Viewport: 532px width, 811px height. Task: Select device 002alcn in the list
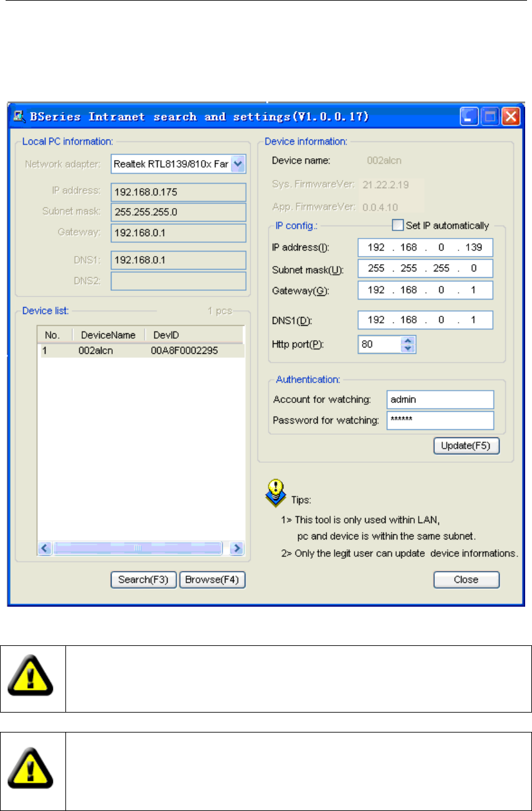[141, 351]
